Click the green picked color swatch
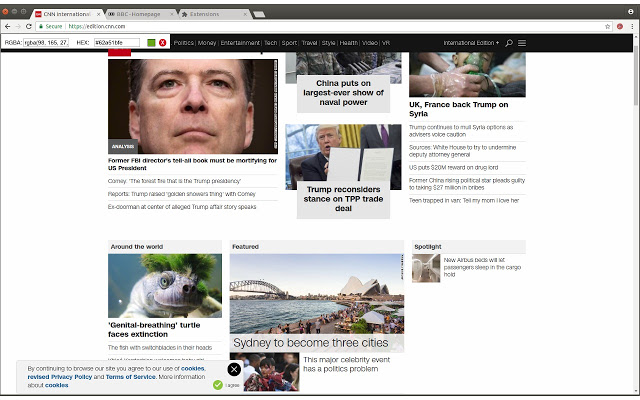 (151, 43)
